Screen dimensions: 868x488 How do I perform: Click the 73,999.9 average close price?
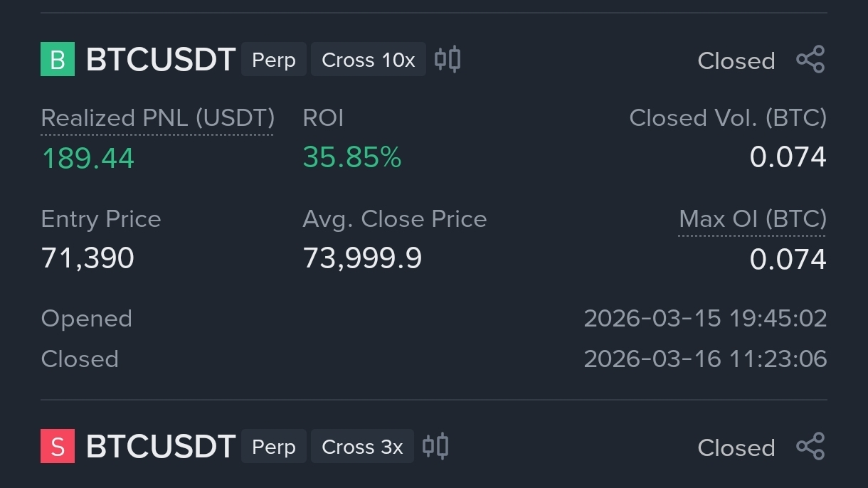(362, 258)
